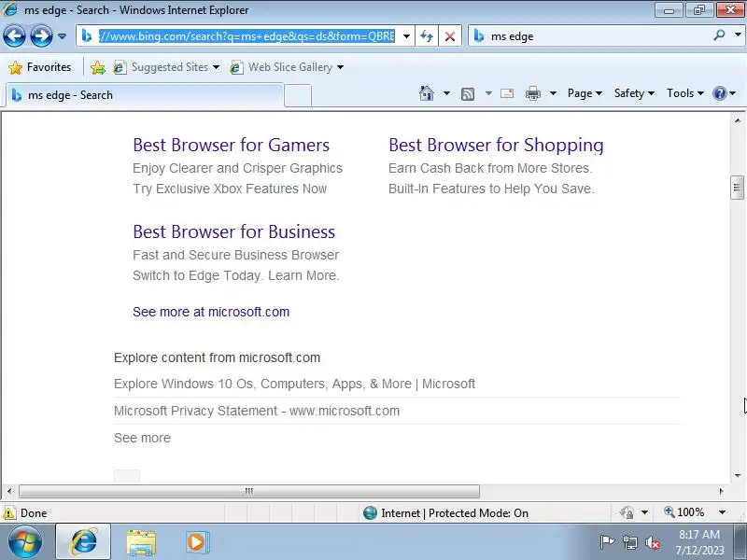Open Web Slice Gallery dropdown
Screen dimensions: 747x560
coord(287,67)
